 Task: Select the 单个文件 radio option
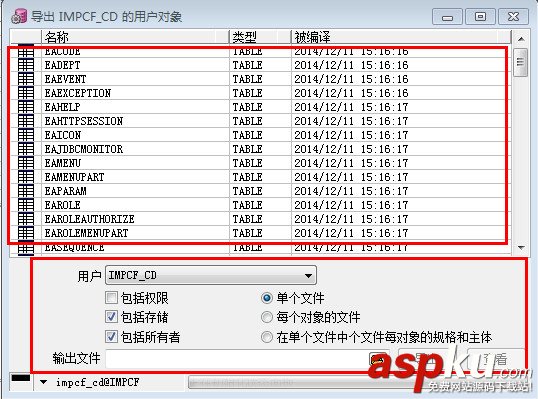tap(267, 298)
